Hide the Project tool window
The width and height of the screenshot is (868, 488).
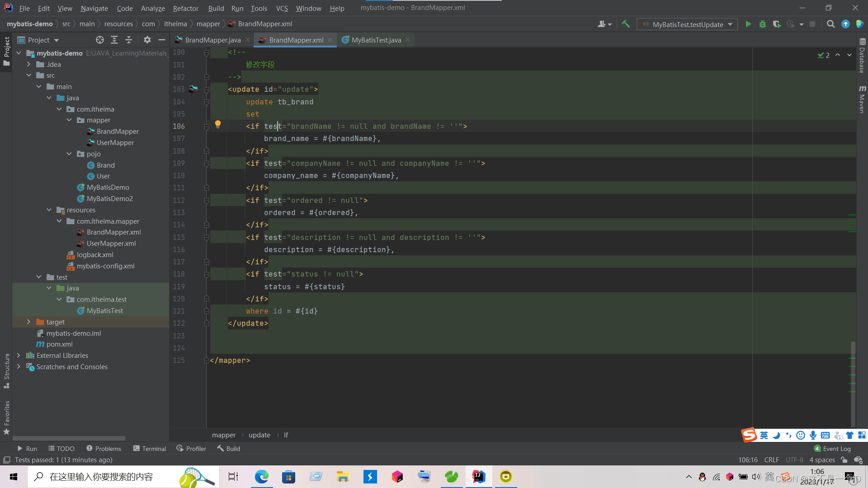[161, 40]
